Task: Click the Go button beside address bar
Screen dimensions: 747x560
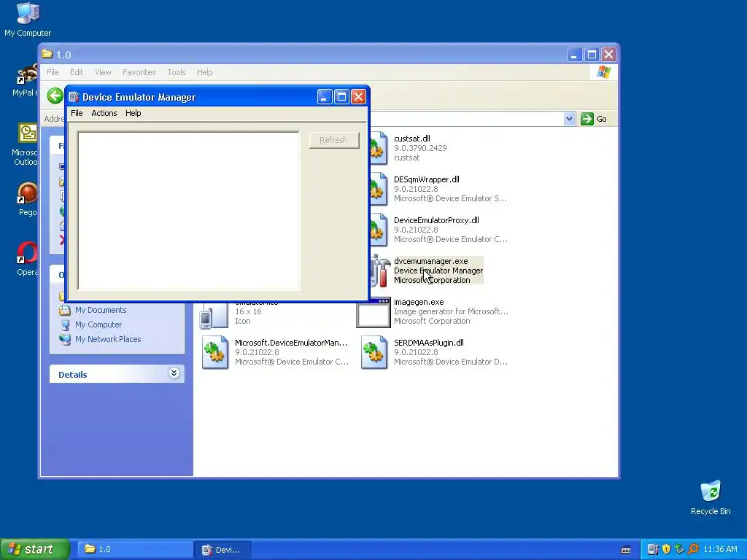Action: [x=594, y=119]
